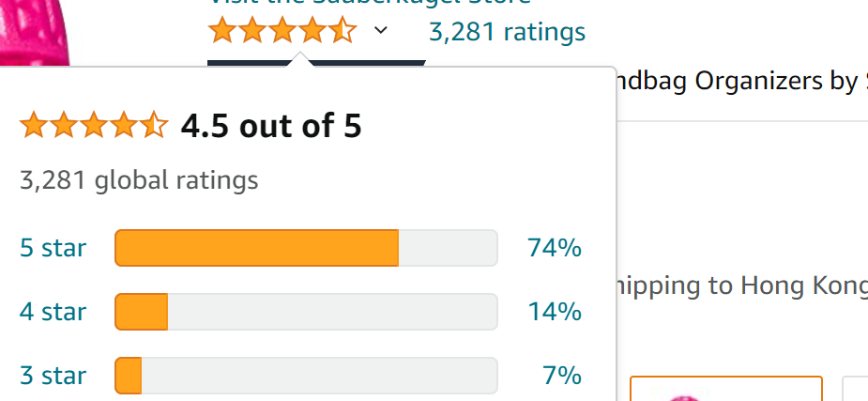
Task: Open the 3,281 ratings link
Action: (507, 32)
